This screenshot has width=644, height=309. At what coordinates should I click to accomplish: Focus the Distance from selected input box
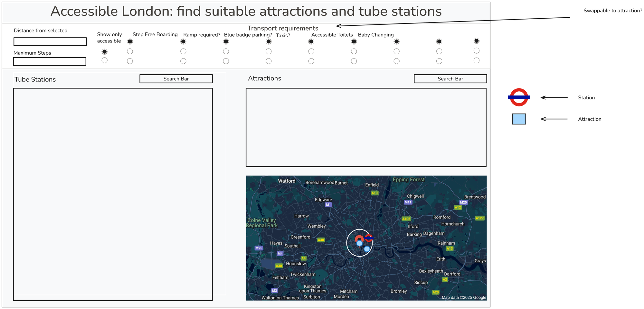click(x=50, y=42)
